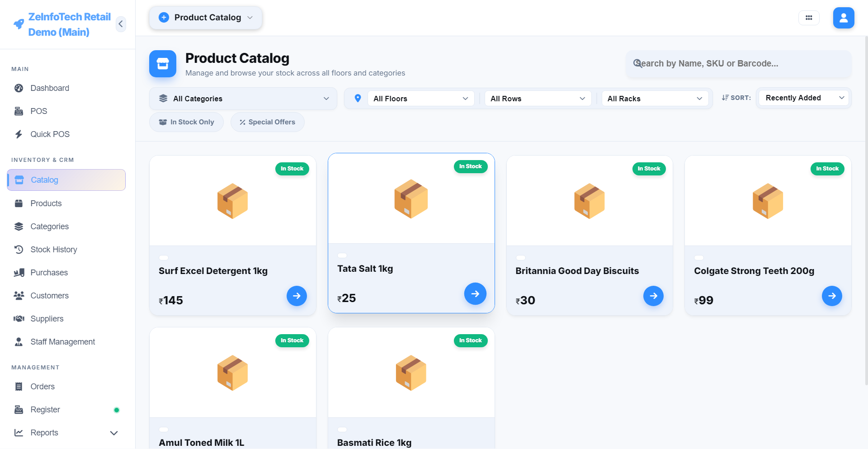This screenshot has height=449, width=868.
Task: Navigate to Staff Management
Action: pos(66,342)
